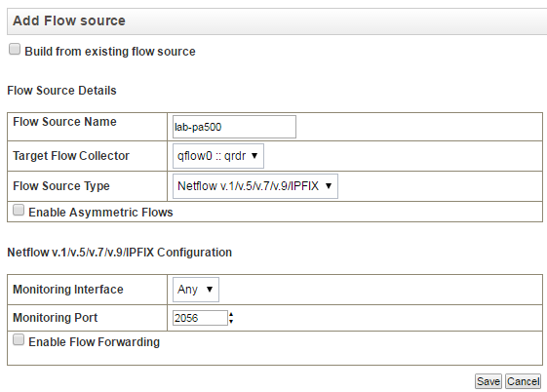Click the Build from existing flow source label
The width and height of the screenshot is (547, 392).
point(110,52)
